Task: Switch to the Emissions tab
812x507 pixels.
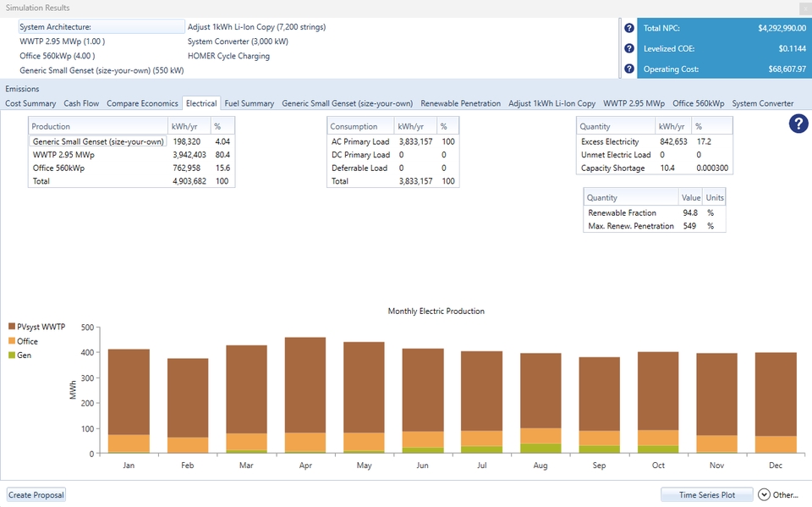Action: pyautogui.click(x=22, y=89)
